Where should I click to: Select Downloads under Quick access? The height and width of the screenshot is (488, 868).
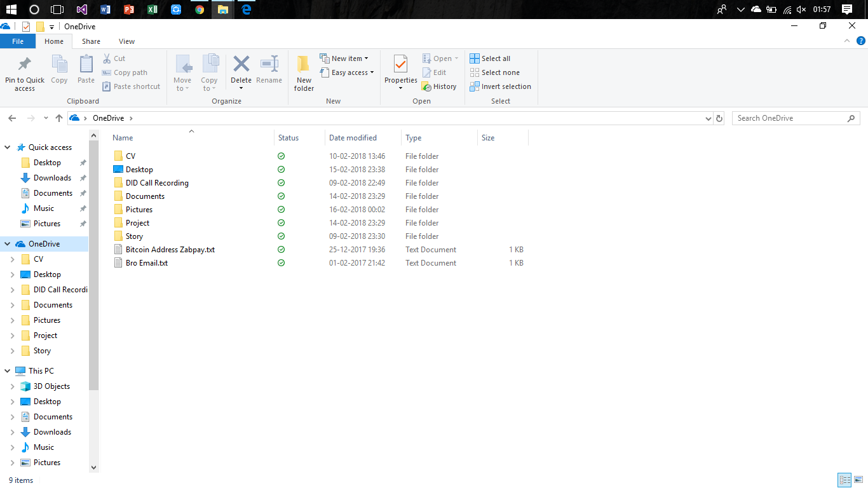(x=52, y=178)
